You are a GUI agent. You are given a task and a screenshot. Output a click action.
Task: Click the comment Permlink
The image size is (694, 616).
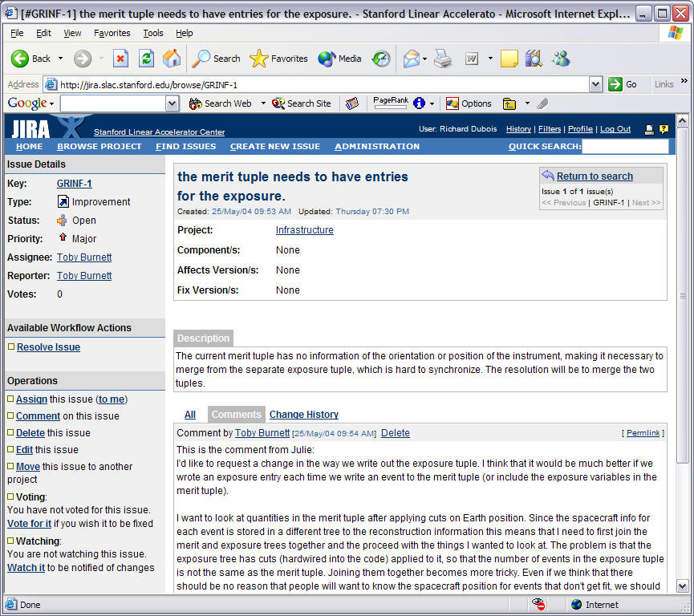[x=643, y=433]
